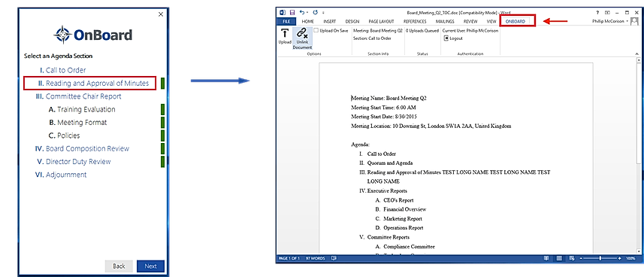Undo using the Quick Access arrow icon
Screen dimensions: 644x277
pyautogui.click(x=302, y=13)
